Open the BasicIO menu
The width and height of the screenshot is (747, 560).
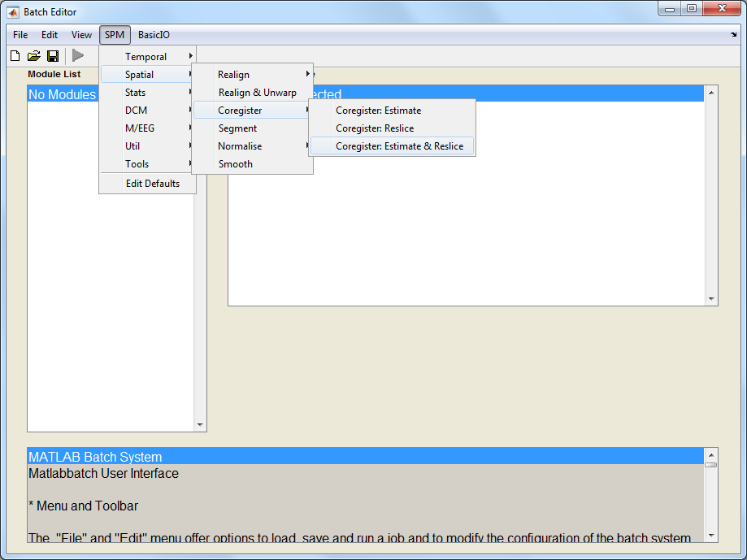tap(154, 35)
